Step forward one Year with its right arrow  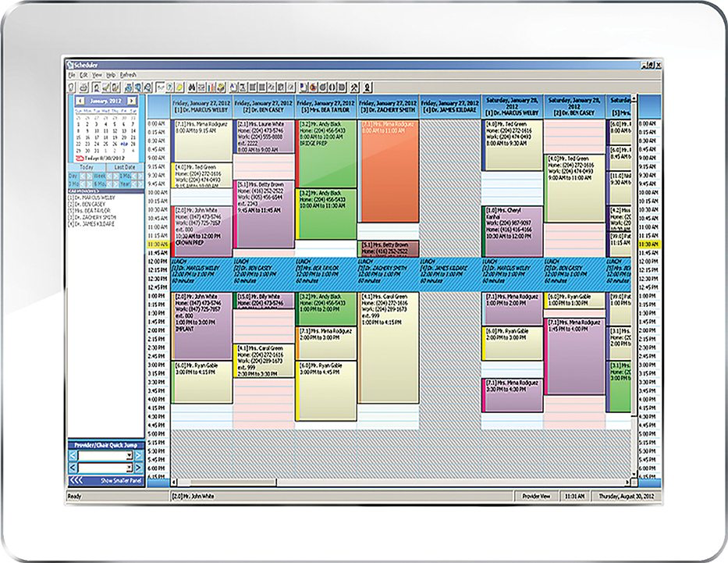(x=140, y=184)
